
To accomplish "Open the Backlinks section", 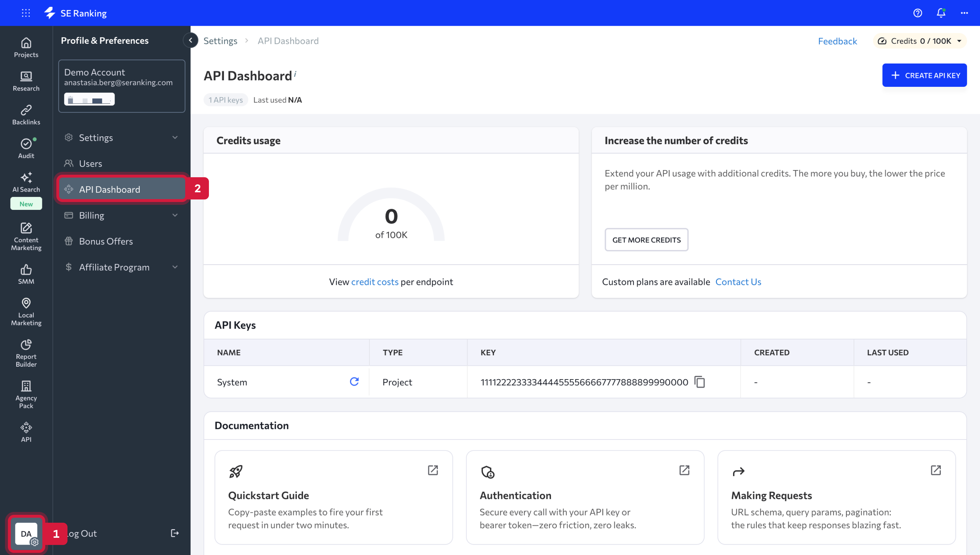I will [x=25, y=114].
